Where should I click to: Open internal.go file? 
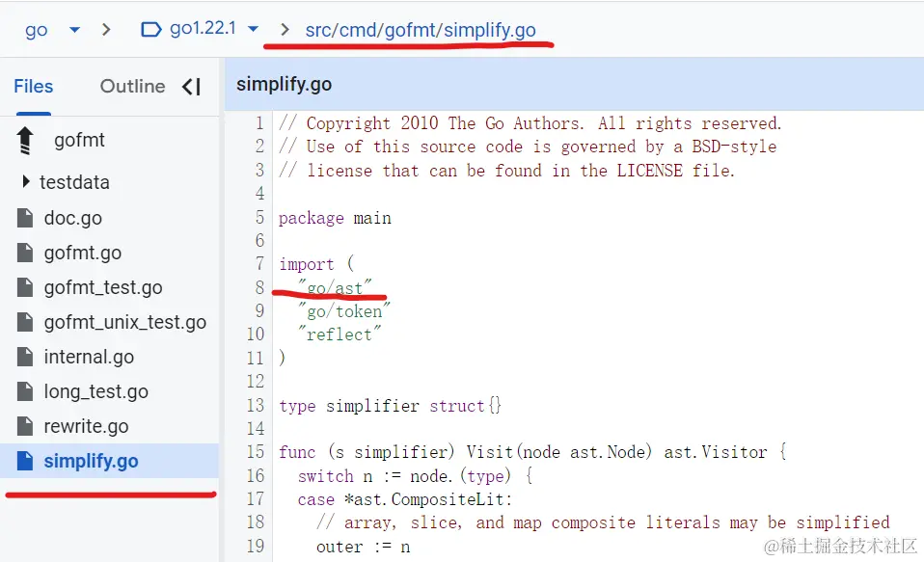[x=89, y=358]
